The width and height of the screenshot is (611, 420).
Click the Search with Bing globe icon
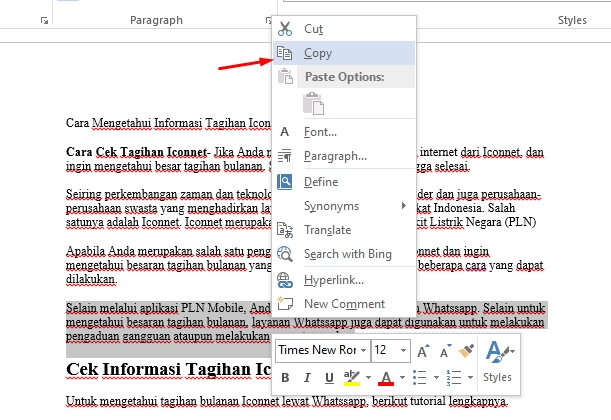click(x=285, y=254)
